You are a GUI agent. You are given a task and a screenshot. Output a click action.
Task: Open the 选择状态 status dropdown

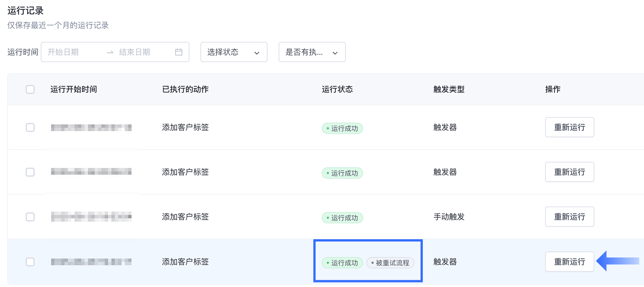click(234, 52)
